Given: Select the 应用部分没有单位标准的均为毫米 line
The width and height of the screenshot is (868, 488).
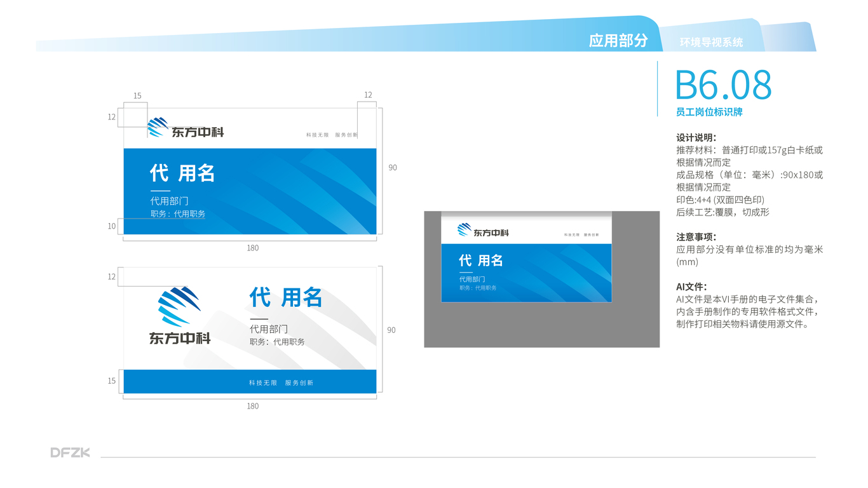Looking at the screenshot, I should (750, 250).
